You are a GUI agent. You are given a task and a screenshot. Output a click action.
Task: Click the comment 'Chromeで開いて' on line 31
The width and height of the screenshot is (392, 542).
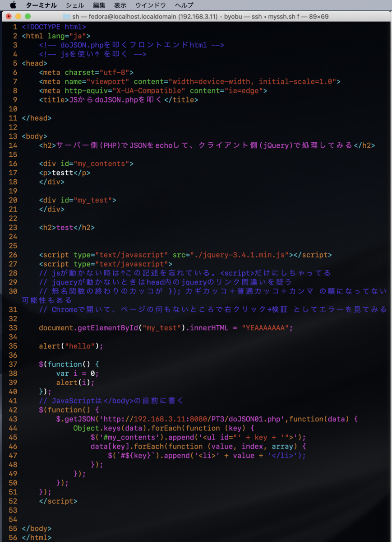point(212,309)
